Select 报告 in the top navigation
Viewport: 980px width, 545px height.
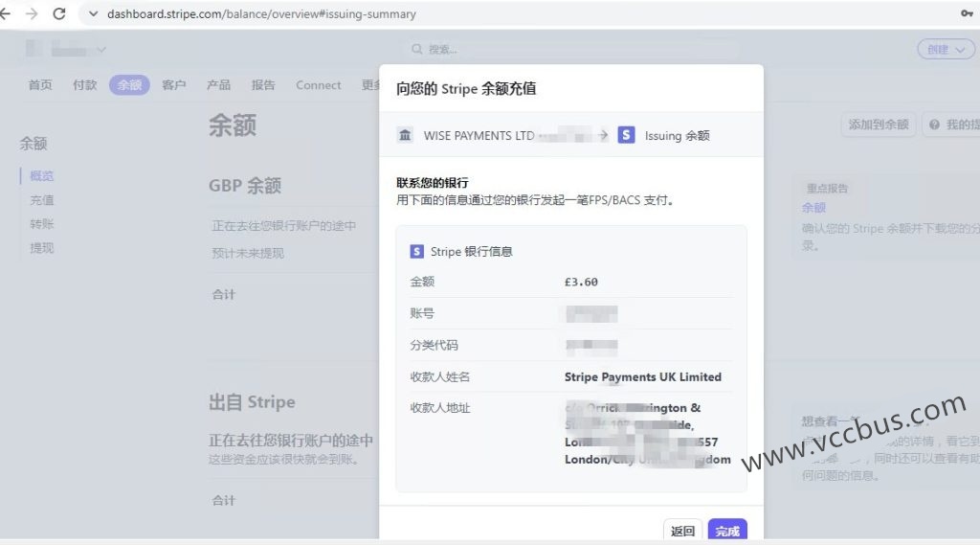pos(263,85)
